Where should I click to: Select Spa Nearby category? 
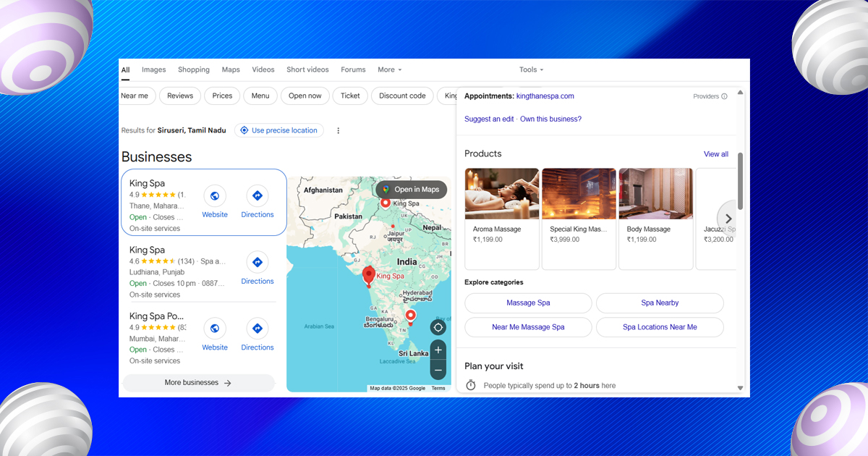(660, 303)
